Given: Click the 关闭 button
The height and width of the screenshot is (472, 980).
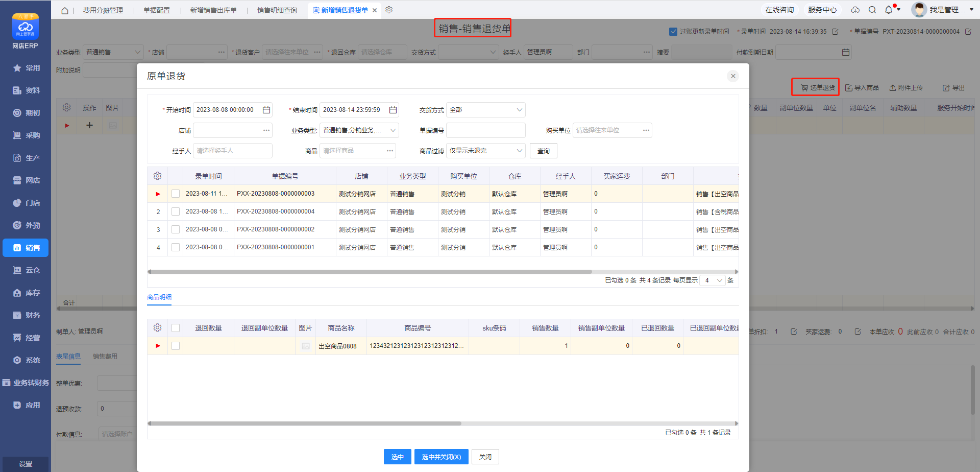Looking at the screenshot, I should (x=485, y=457).
